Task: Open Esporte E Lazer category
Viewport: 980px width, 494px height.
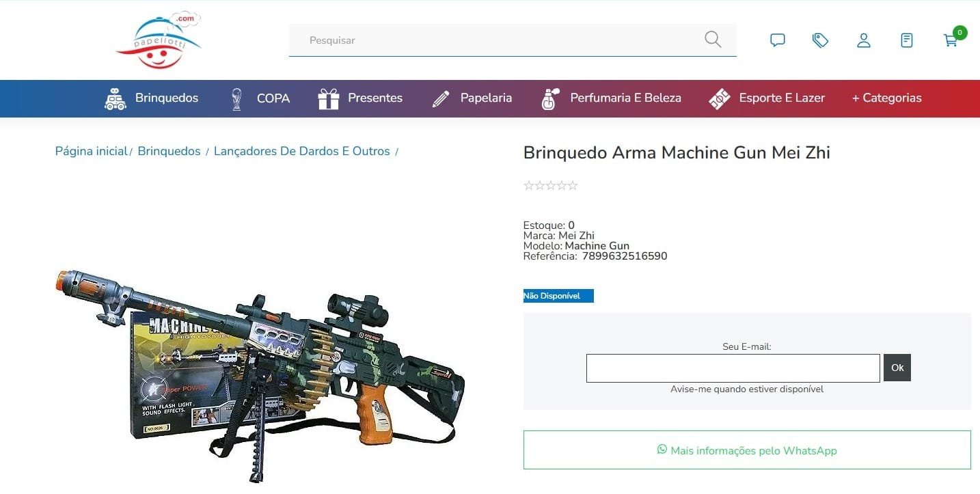Action: 767,98
